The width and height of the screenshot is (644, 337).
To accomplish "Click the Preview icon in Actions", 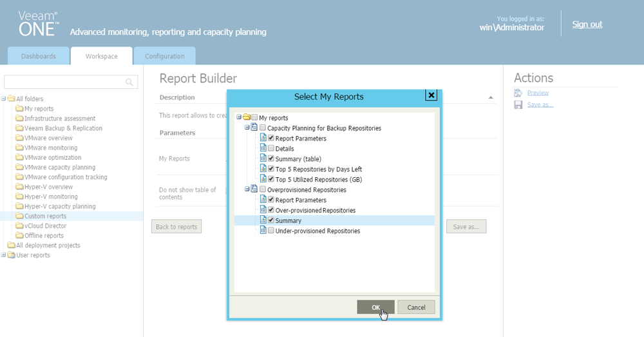I will (x=518, y=93).
